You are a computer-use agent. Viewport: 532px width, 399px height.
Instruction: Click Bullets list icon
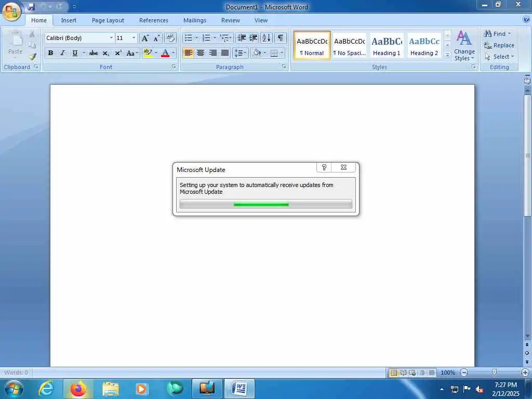coord(189,37)
